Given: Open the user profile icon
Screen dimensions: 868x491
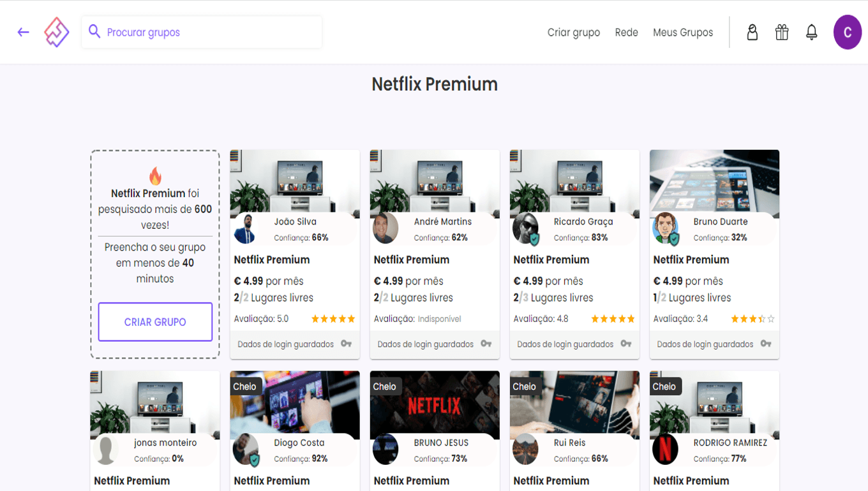Looking at the screenshot, I should (x=752, y=32).
